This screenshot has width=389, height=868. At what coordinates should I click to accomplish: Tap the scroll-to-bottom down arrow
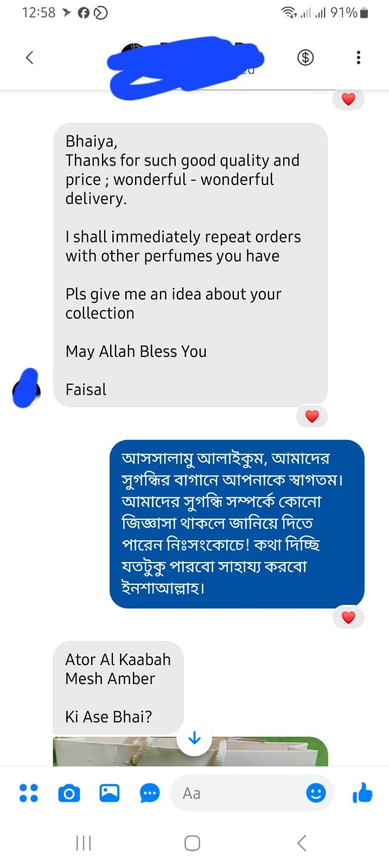point(194,738)
